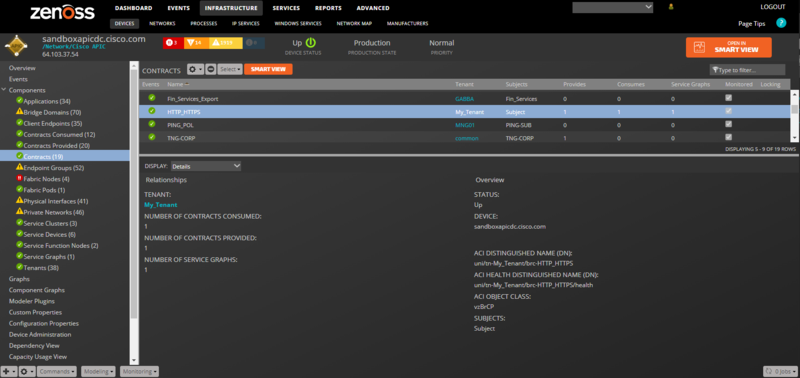
Task: Toggle Monitored checkbox for HTTP_HTTPS
Action: (729, 111)
